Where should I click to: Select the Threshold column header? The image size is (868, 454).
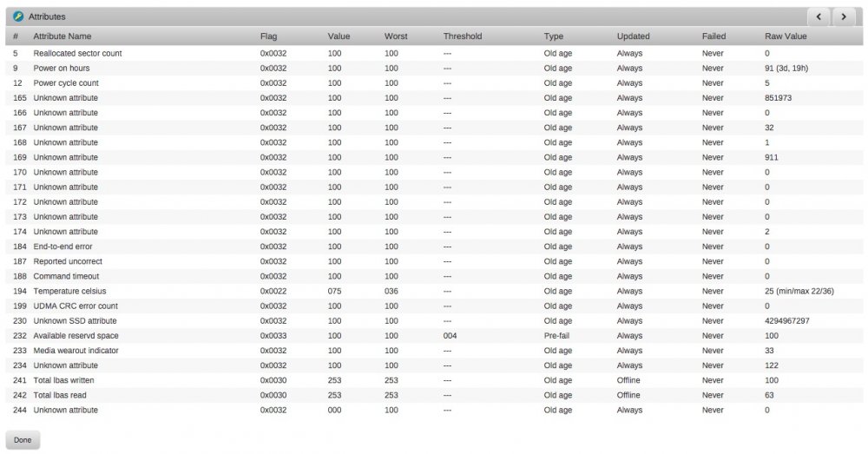[x=463, y=36]
